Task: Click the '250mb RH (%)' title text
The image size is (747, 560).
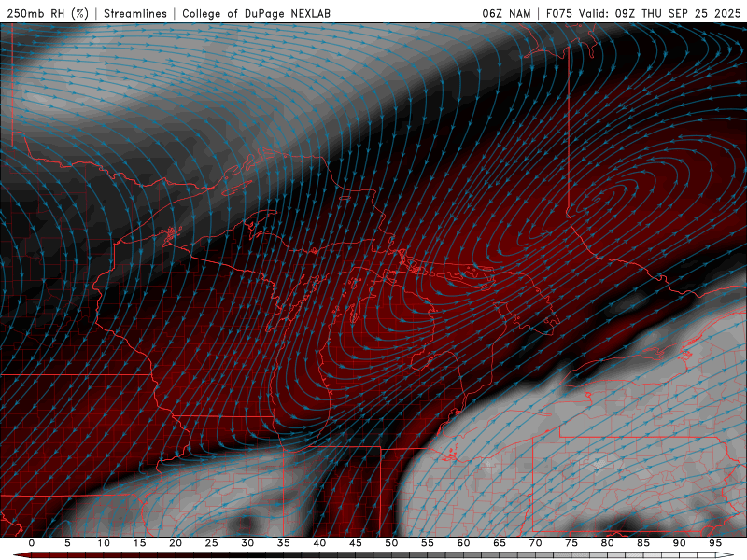Action: point(49,13)
